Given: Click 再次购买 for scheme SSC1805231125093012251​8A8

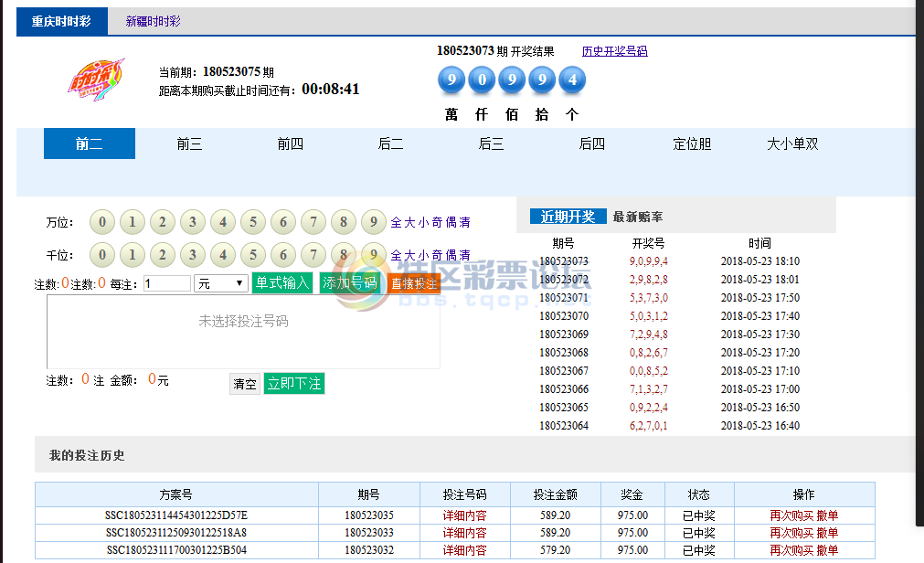Looking at the screenshot, I should (792, 533).
